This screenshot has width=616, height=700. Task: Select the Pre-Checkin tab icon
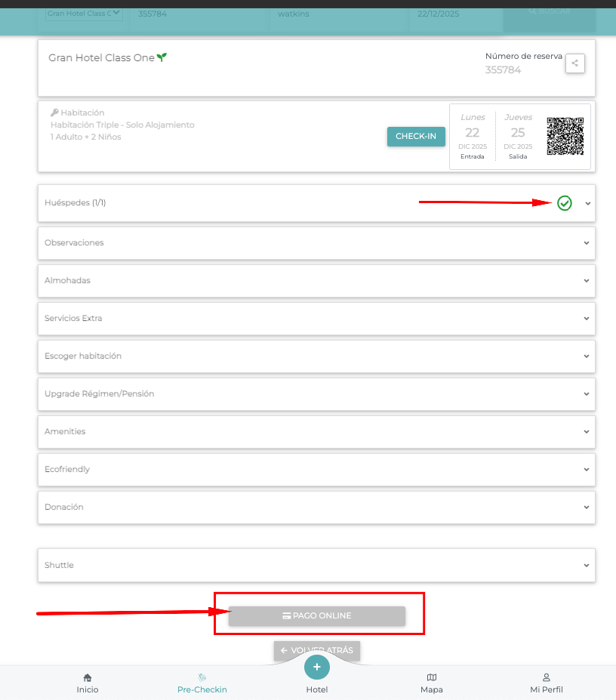tap(202, 677)
